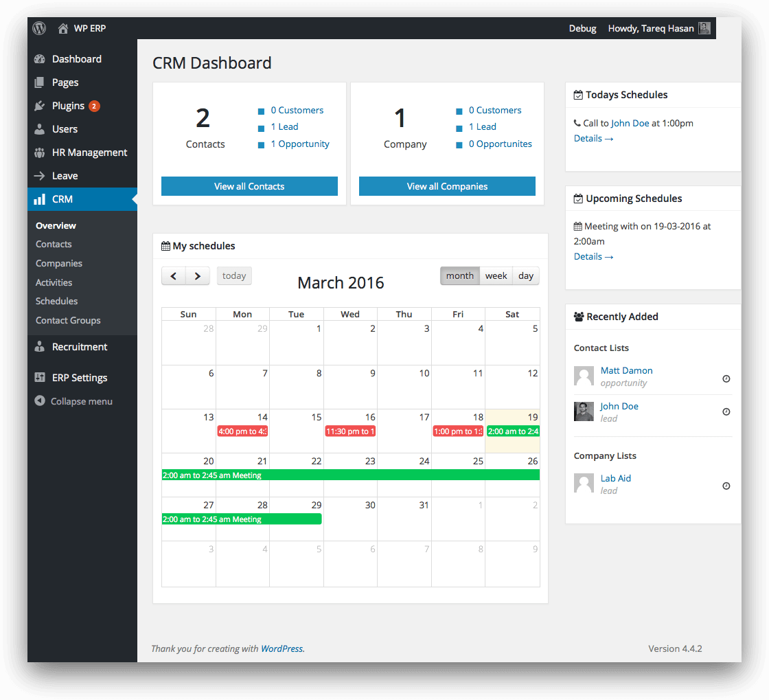This screenshot has height=700, width=769.
Task: Go to next month with right arrow
Action: (x=198, y=276)
